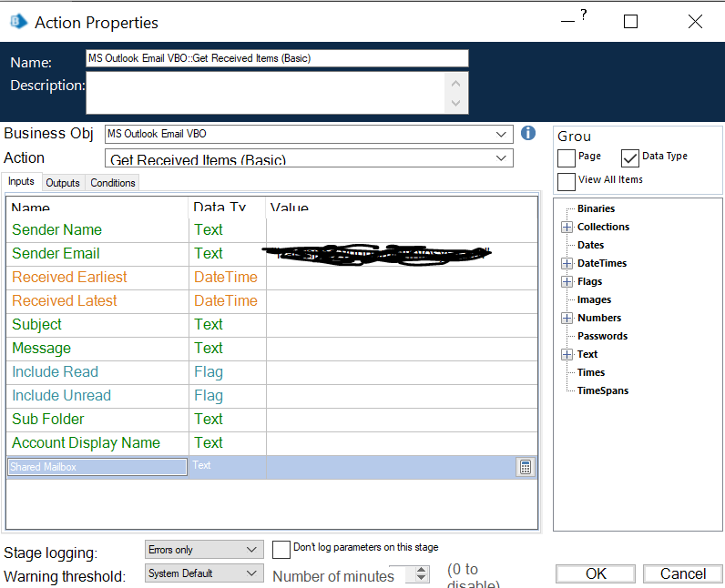
Task: Uncheck the Data Type grouping checkbox
Action: (629, 158)
